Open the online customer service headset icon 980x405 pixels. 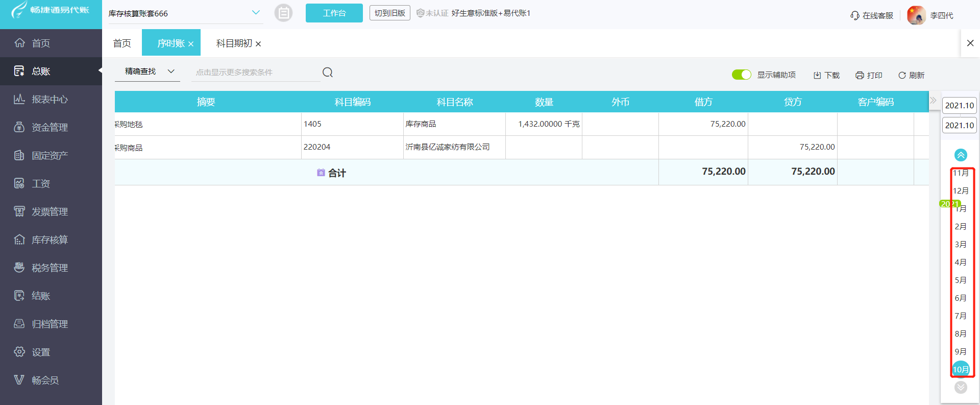pos(854,16)
